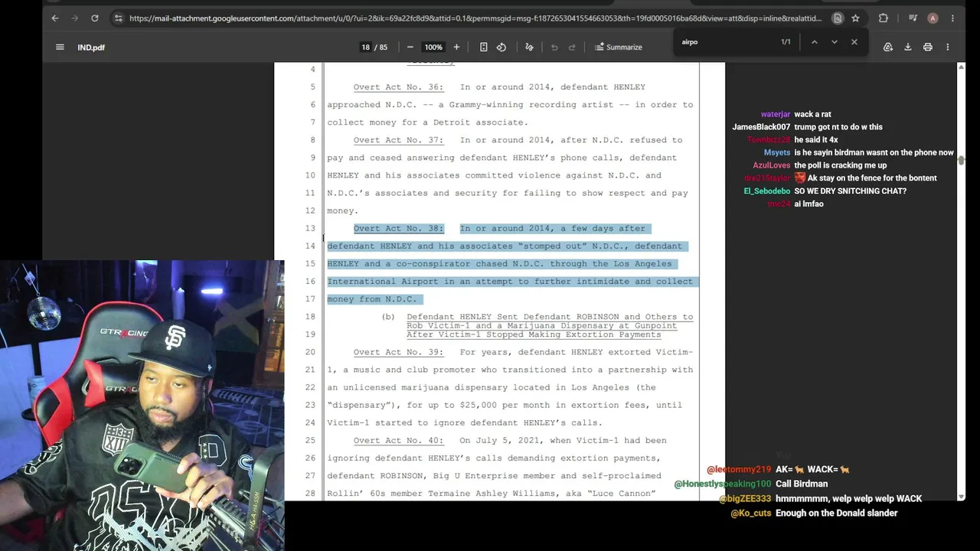Open the Chrome profile avatar

pyautogui.click(x=933, y=18)
